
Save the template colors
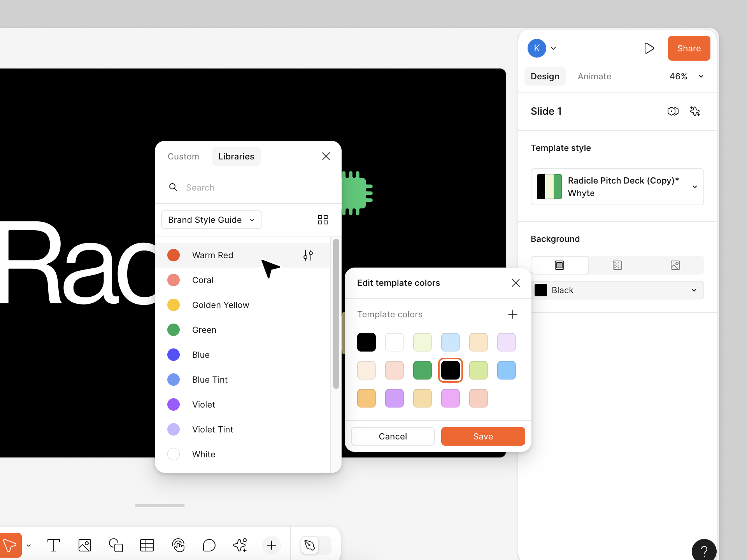point(483,436)
